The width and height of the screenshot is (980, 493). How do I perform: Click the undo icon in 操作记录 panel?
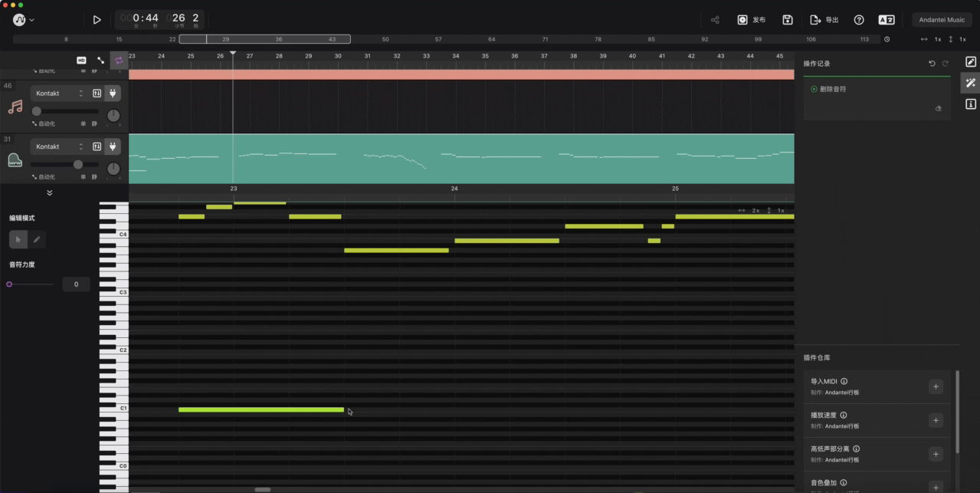[x=932, y=63]
